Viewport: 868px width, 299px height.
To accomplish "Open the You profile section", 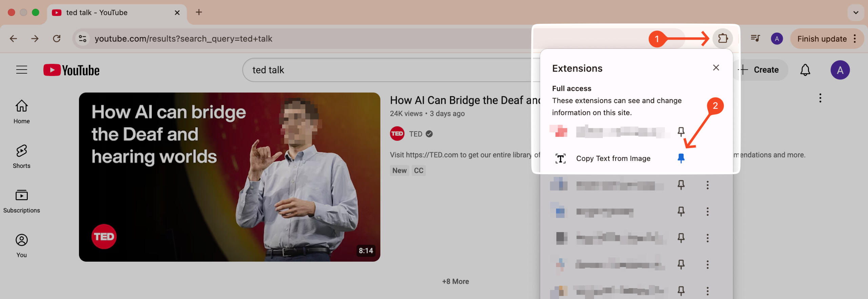I will point(22,245).
